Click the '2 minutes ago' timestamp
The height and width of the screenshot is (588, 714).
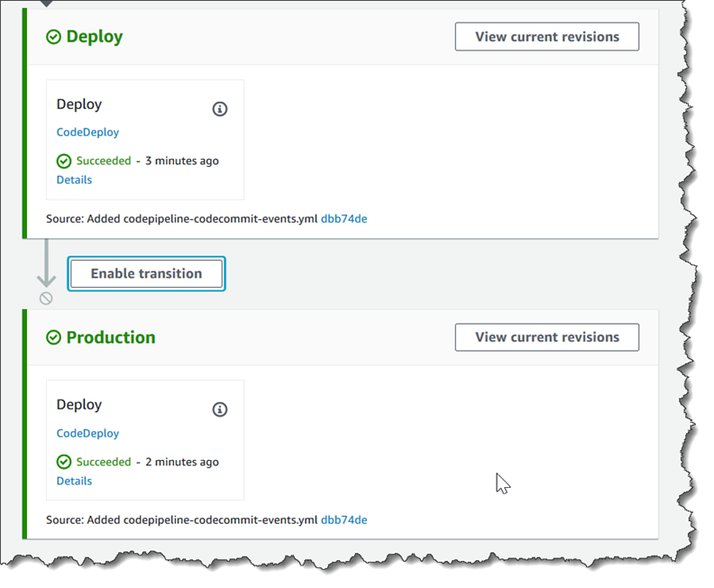pos(182,462)
